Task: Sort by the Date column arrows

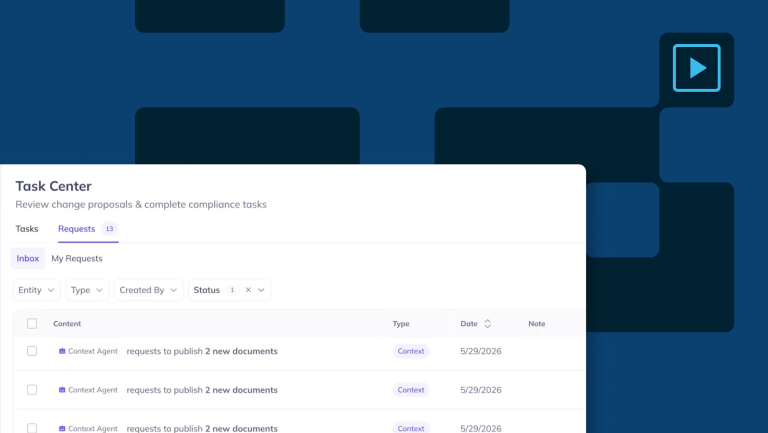Action: pyautogui.click(x=487, y=324)
